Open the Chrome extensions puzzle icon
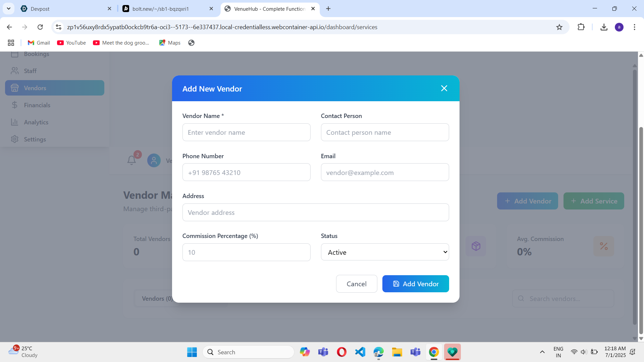The width and height of the screenshot is (644, 362). [581, 27]
